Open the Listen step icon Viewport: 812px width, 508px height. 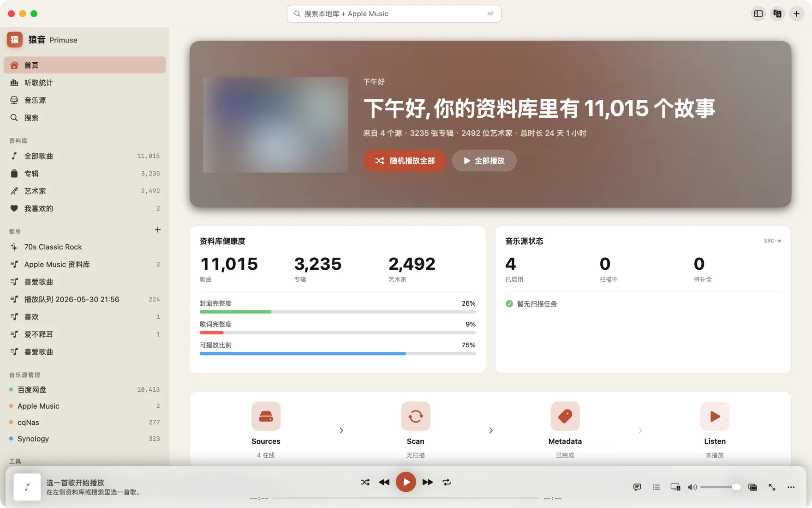(x=715, y=416)
